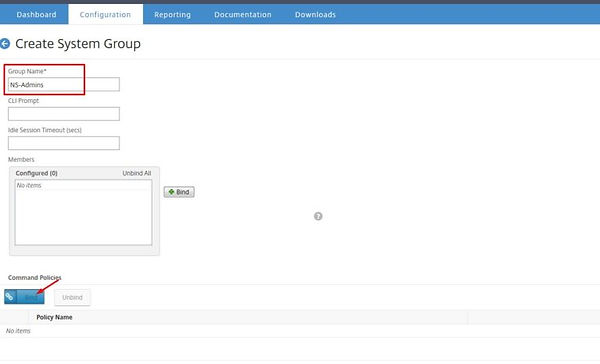
Task: Click the Policy Name column header
Action: point(54,317)
